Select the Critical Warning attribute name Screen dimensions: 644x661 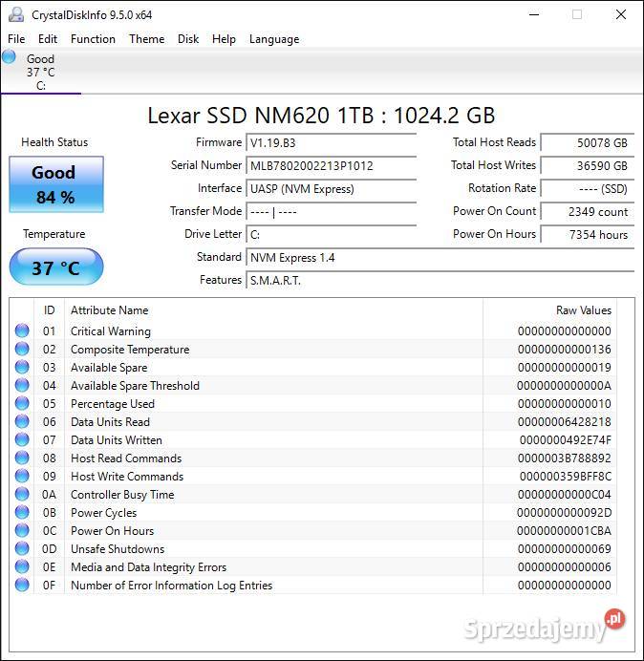tap(111, 331)
